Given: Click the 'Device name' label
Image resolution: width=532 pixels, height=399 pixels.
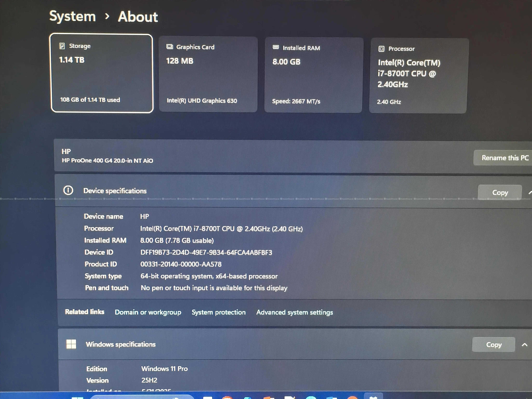Looking at the screenshot, I should coord(103,217).
